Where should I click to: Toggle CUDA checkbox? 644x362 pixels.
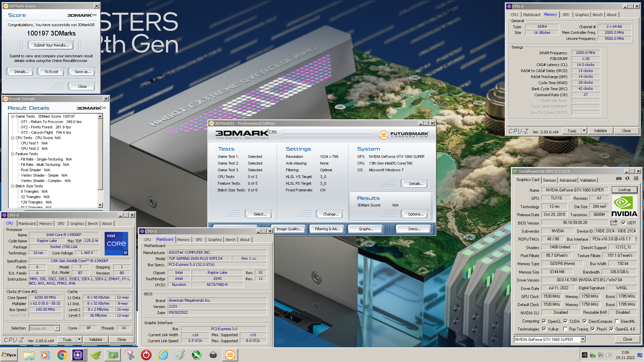pos(566,321)
